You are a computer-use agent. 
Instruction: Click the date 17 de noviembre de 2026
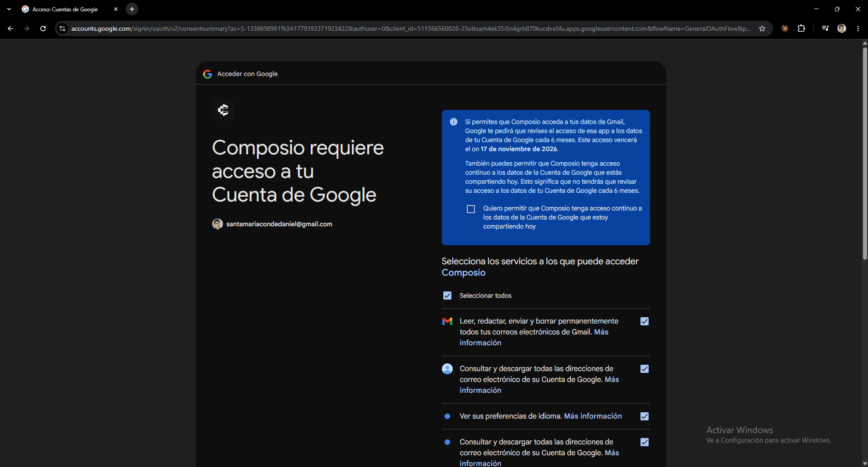[x=519, y=149]
